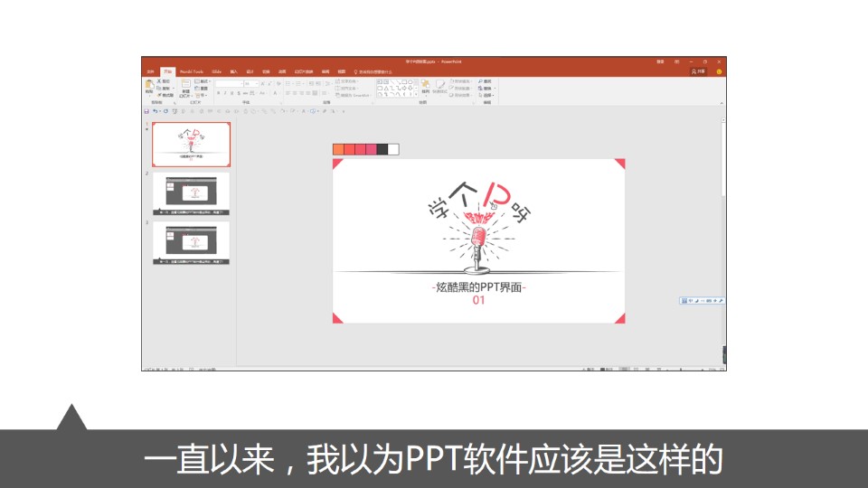Toggle Bold formatting in the font group
The height and width of the screenshot is (488, 868).
(x=219, y=93)
